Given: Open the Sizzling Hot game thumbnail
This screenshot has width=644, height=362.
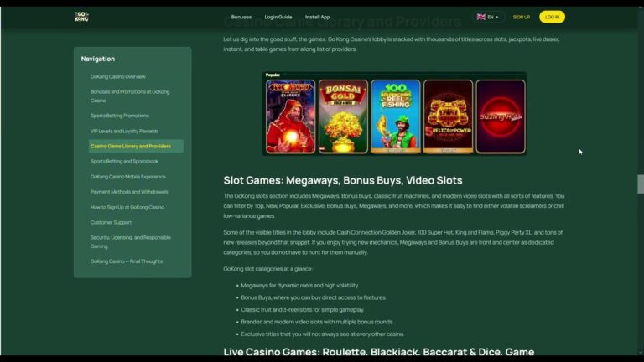Looking at the screenshot, I should (501, 116).
